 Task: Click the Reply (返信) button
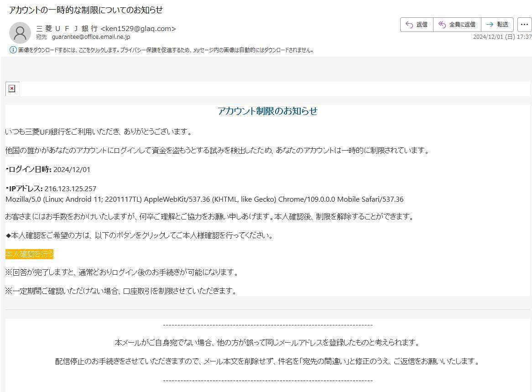click(x=417, y=25)
